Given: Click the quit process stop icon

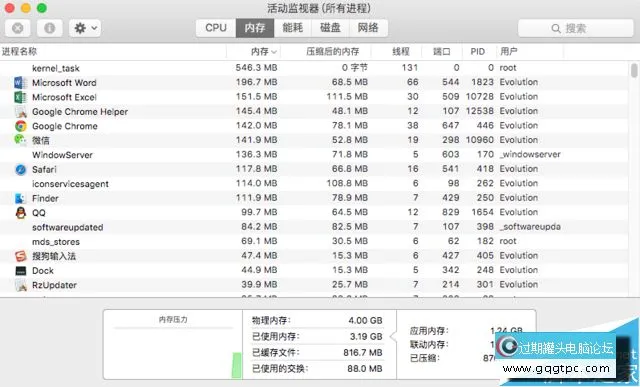Looking at the screenshot, I should click(x=18, y=28).
